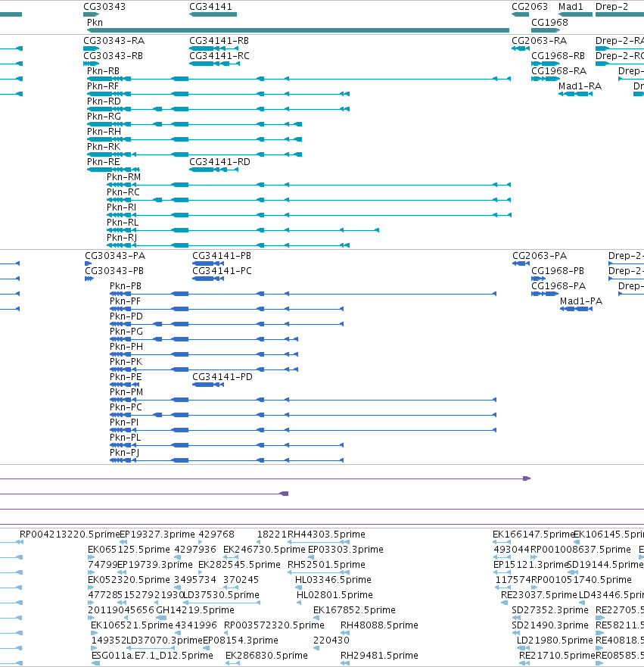This screenshot has height=667, width=644.
Task: Click the CG2063 gene label
Action: point(530,7)
